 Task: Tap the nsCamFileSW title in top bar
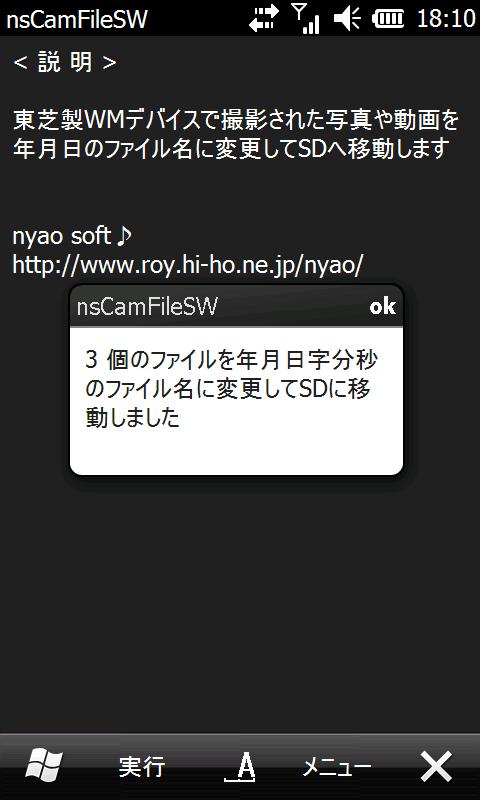point(77,19)
